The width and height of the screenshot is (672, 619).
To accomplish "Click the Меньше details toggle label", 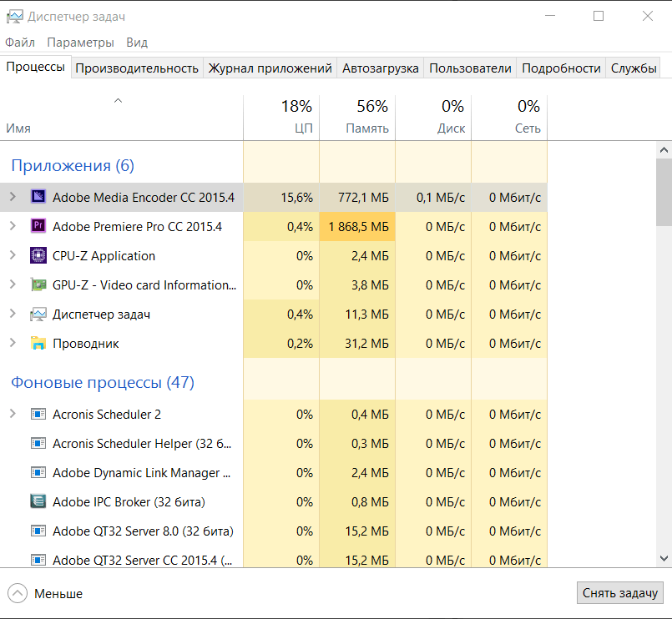I will [x=58, y=594].
